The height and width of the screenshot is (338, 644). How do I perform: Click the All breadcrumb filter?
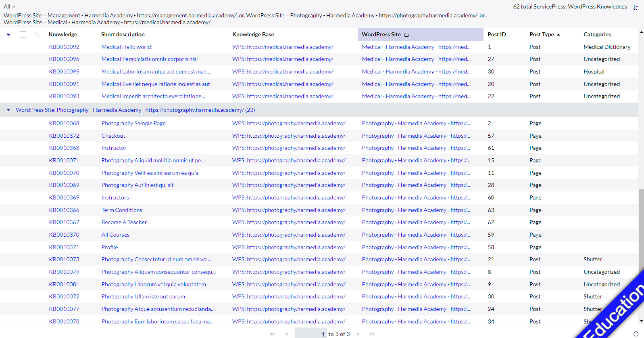7,6
